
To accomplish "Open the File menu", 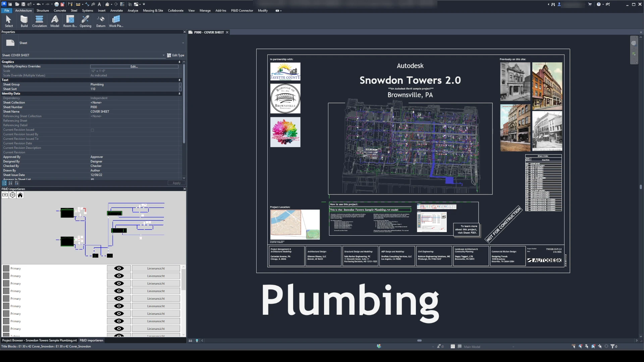I will pos(7,11).
